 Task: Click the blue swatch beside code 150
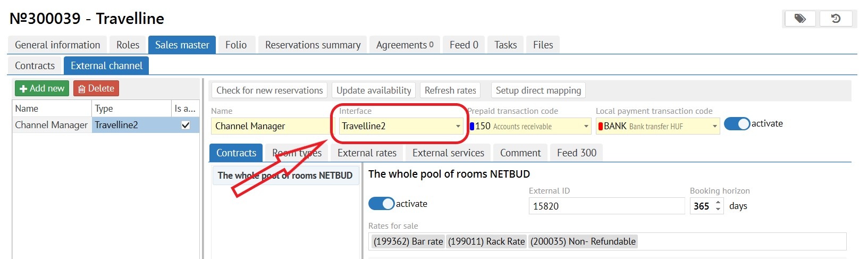point(472,127)
